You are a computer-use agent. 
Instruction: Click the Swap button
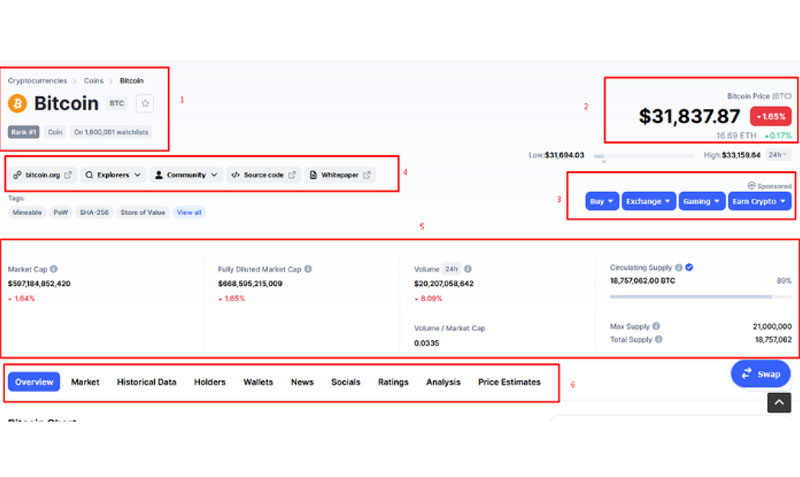[761, 374]
